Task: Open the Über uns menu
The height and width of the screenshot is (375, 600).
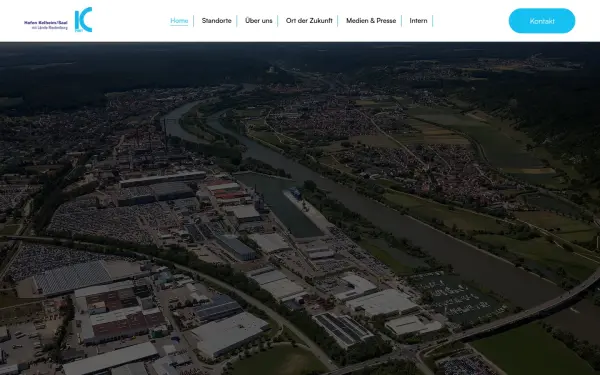Action: coord(259,21)
